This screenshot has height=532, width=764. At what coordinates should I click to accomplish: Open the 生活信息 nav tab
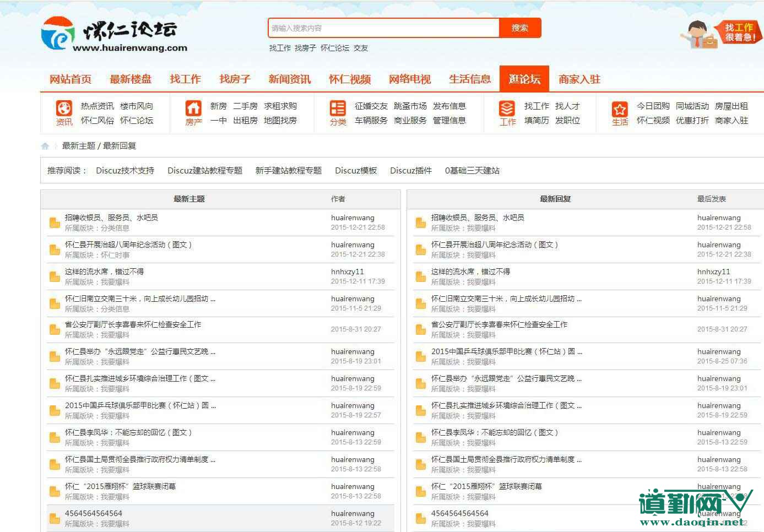pyautogui.click(x=470, y=79)
